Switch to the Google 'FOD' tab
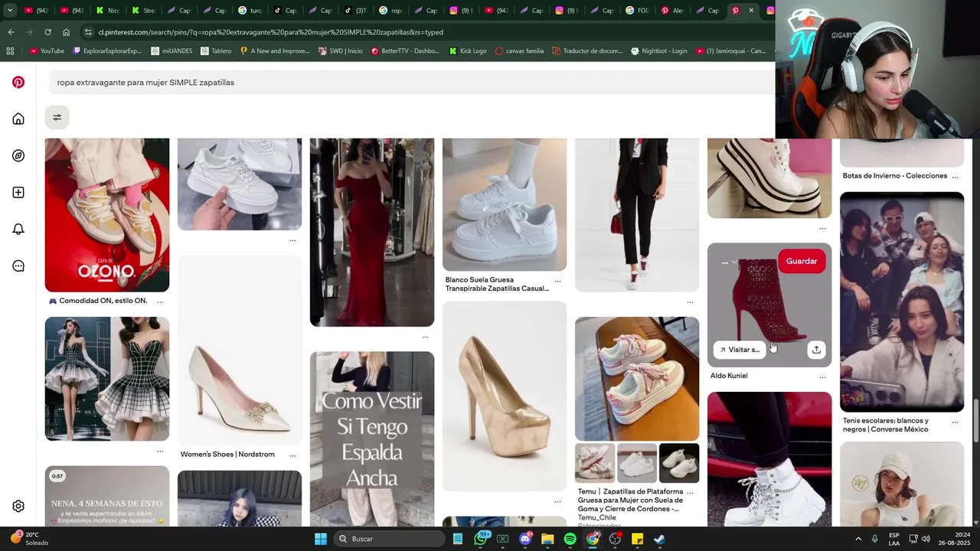 tap(637, 11)
